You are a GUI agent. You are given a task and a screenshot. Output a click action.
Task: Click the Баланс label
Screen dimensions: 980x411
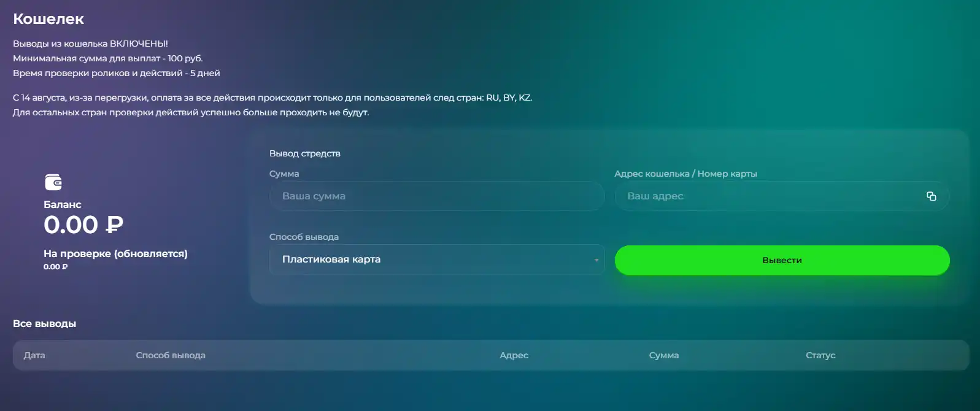(x=63, y=204)
